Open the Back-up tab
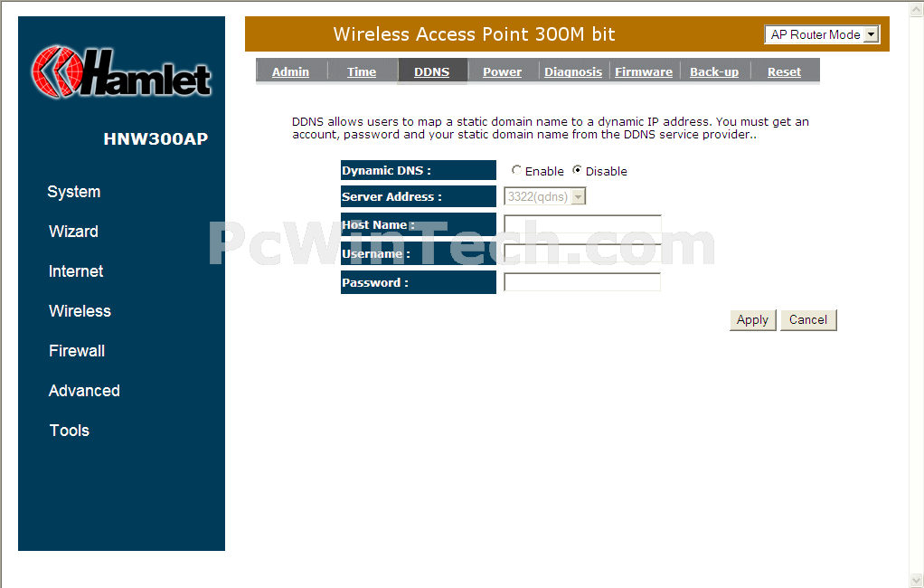 click(x=714, y=72)
